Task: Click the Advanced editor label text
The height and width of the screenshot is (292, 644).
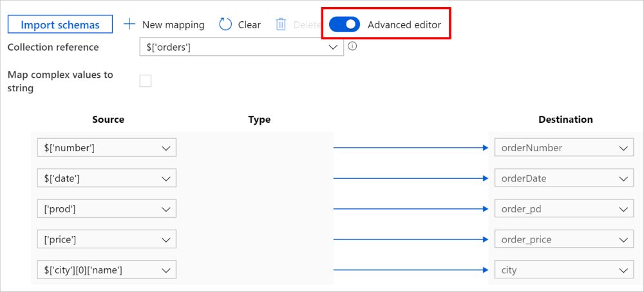Action: coord(404,24)
